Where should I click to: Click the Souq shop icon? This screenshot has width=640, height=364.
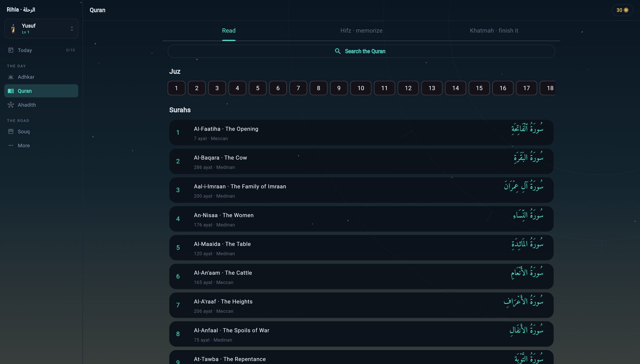pyautogui.click(x=11, y=131)
